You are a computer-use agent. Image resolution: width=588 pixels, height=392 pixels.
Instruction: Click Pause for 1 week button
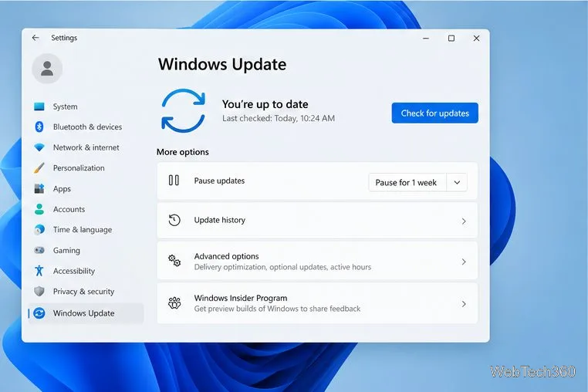click(x=407, y=182)
